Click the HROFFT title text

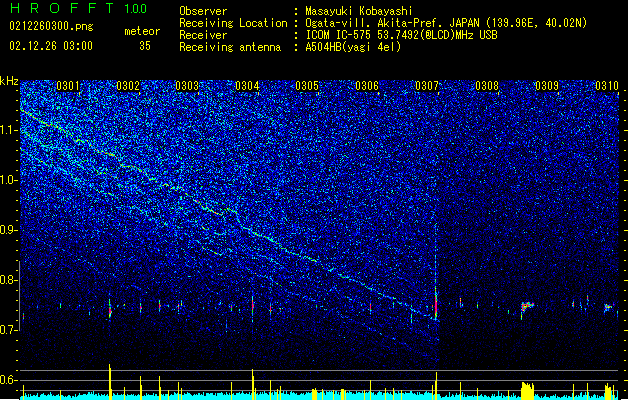coord(62,8)
